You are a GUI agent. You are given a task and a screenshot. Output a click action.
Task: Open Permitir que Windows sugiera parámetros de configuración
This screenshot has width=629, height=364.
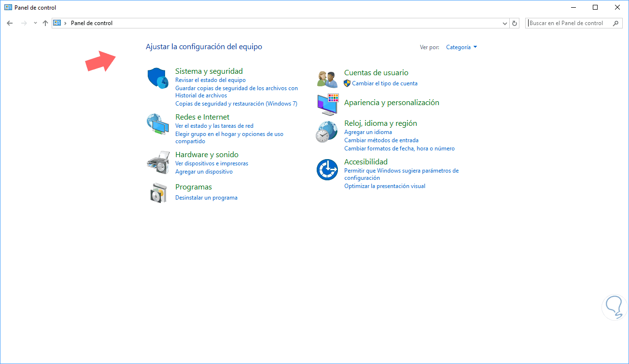pos(401,174)
